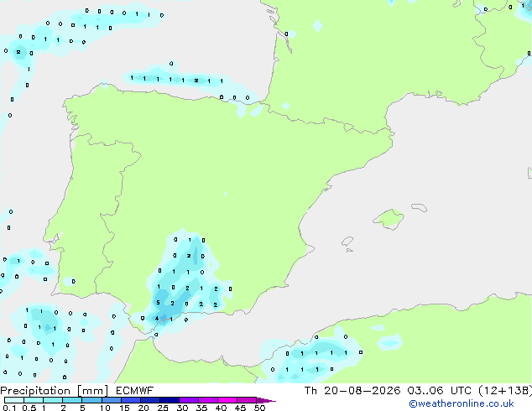Image resolution: width=532 pixels, height=411 pixels.
Task: Click the 1–2 mm legend color swatch
Action: tap(53, 400)
